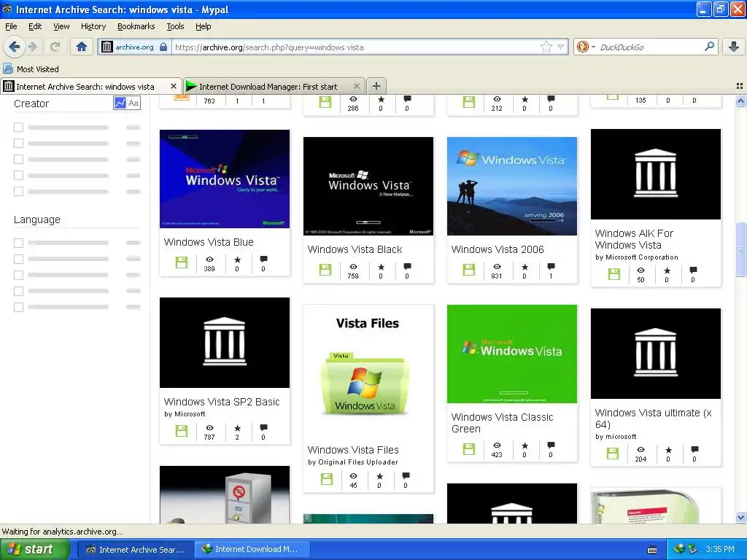Viewport: 747px width, 560px height.
Task: Open the Windows start button
Action: pyautogui.click(x=35, y=549)
